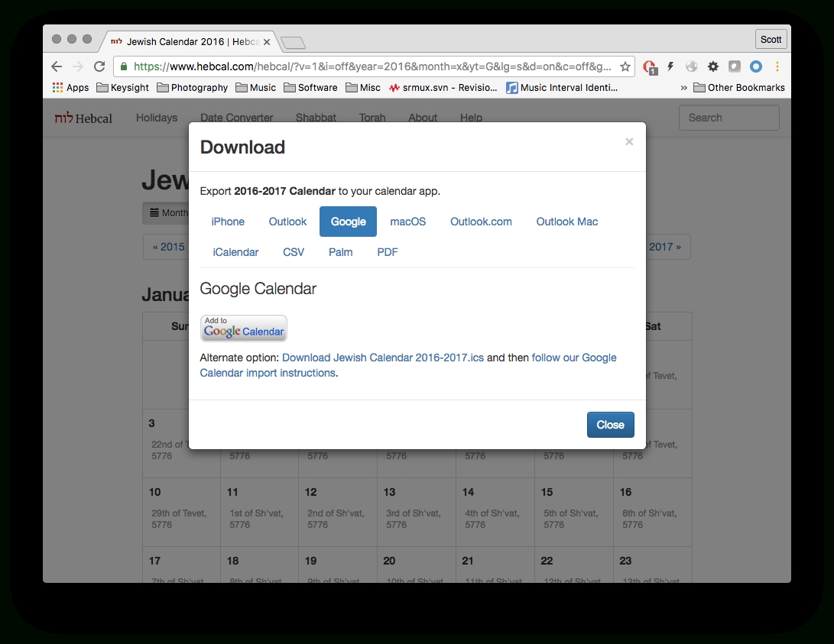Open the Other Bookmarks folder
The height and width of the screenshot is (644, 834).
(738, 88)
